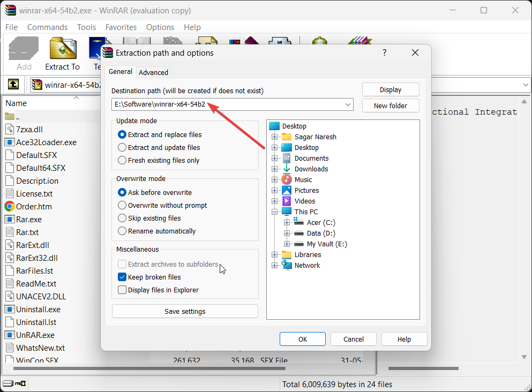Click the key icon in status bar

click(20, 383)
